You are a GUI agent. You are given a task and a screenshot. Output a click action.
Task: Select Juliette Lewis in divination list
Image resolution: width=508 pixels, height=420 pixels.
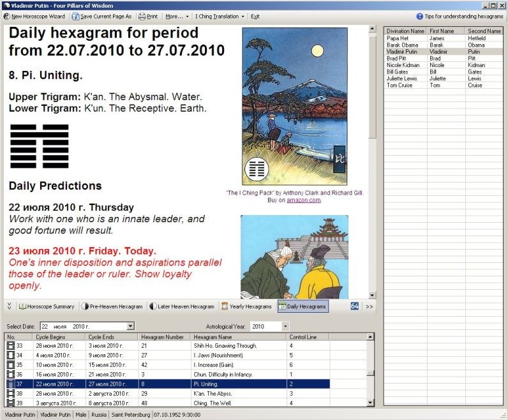[x=443, y=79]
